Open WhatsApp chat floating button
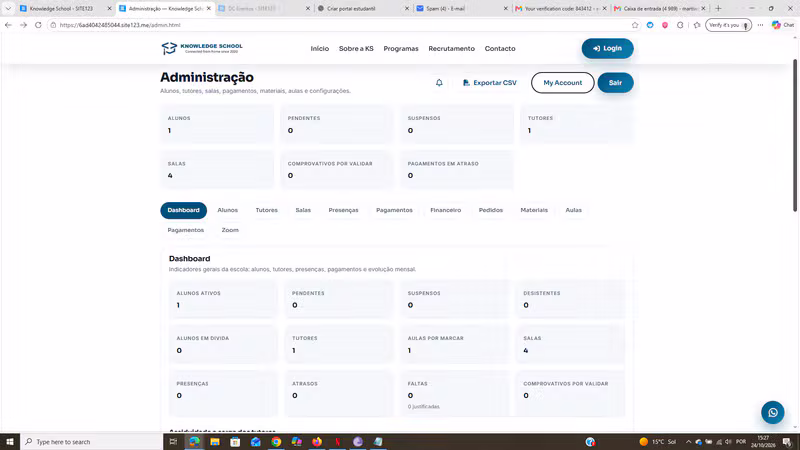The image size is (800, 450). [772, 412]
